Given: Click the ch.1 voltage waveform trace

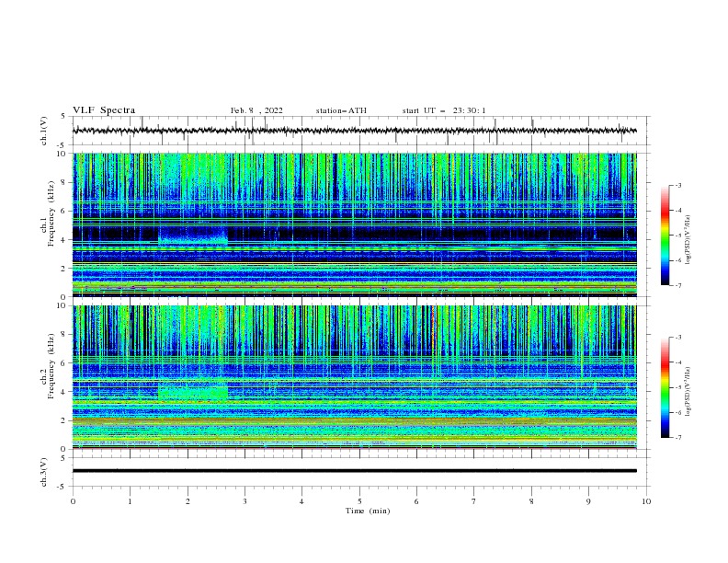Looking at the screenshot, I should click(354, 131).
